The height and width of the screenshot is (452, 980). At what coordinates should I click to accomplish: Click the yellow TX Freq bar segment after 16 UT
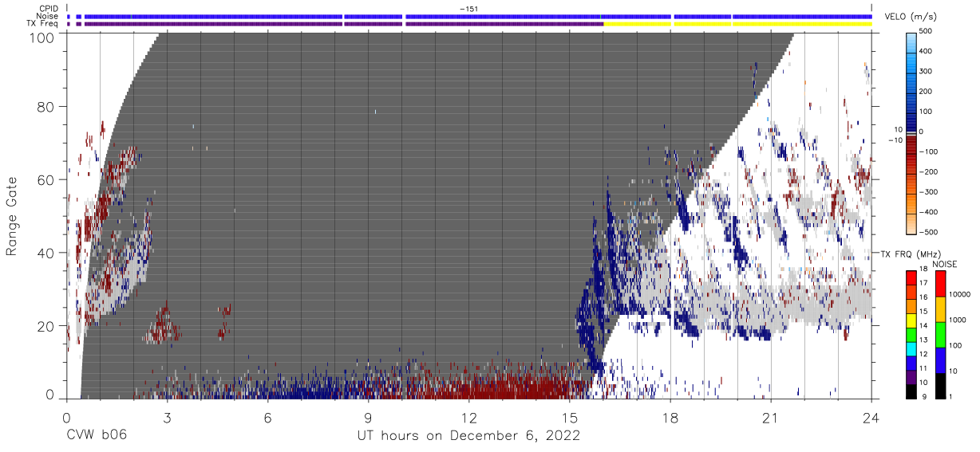tap(737, 24)
